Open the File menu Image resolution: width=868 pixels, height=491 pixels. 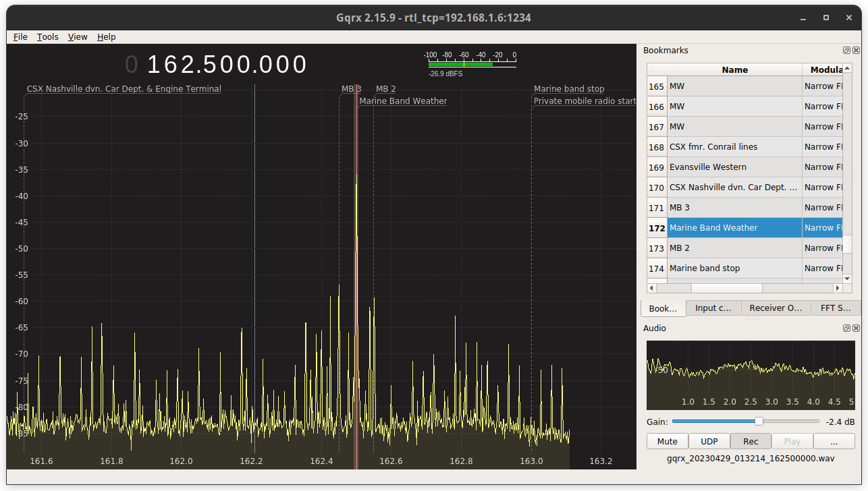pos(20,36)
